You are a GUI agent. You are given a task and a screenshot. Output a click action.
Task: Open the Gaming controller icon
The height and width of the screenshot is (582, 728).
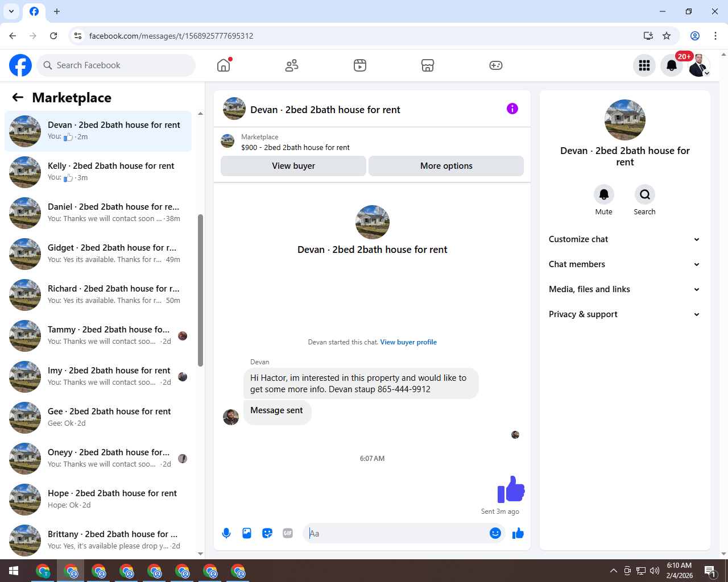(496, 65)
